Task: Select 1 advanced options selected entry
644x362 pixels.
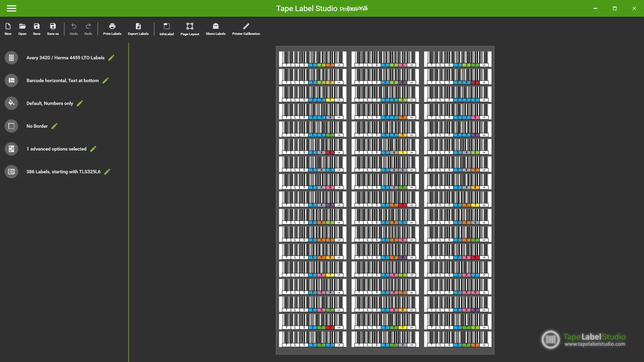Action: tap(56, 149)
